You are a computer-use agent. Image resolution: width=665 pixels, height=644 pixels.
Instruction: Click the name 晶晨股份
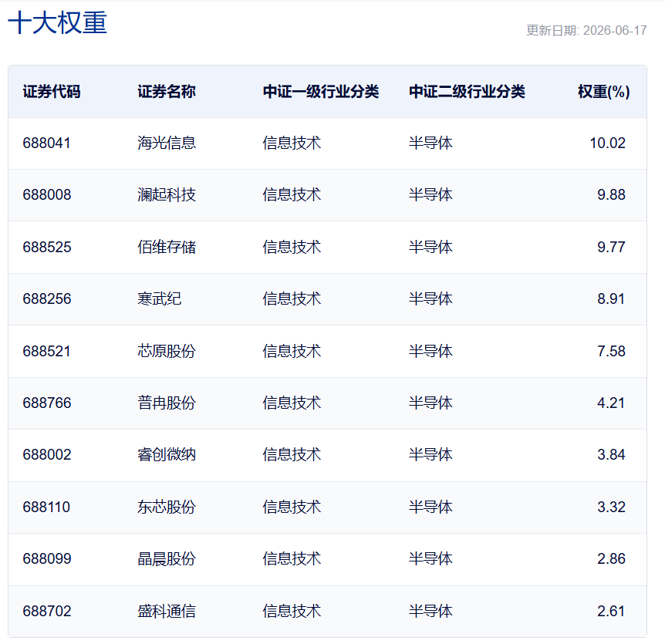(x=167, y=559)
